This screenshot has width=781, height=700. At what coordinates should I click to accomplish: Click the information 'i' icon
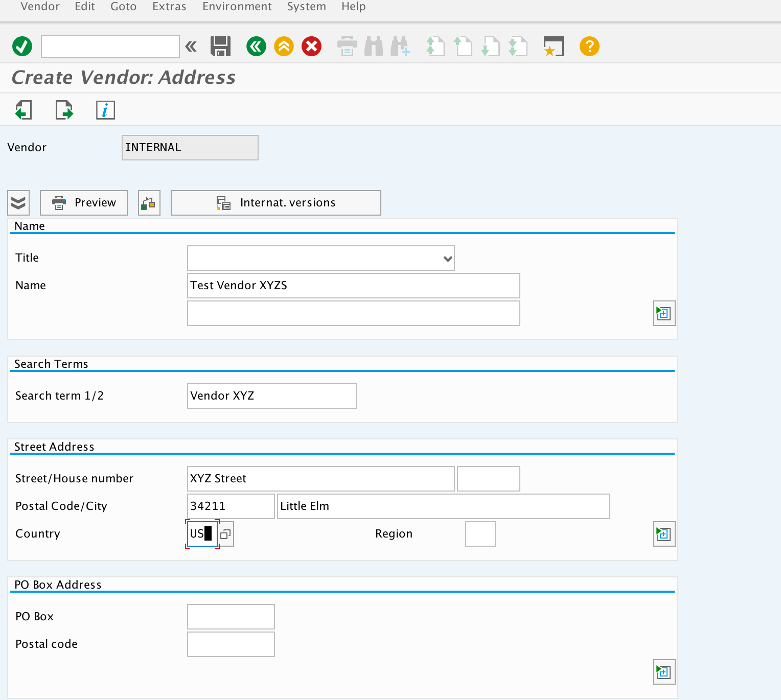click(x=105, y=110)
